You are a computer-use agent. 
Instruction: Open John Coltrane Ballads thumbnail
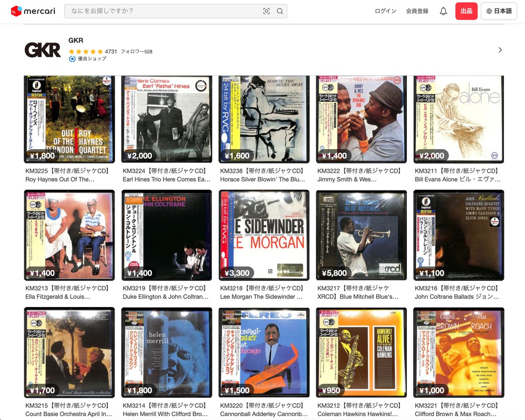[459, 235]
